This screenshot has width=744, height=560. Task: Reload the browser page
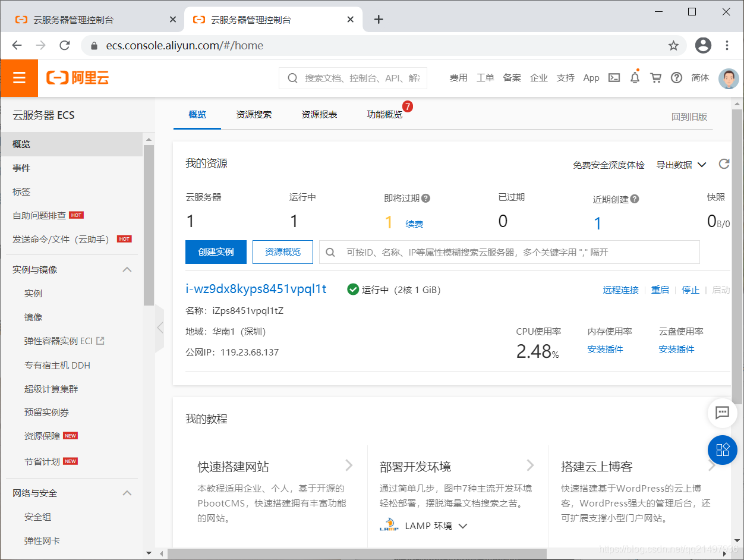[65, 45]
